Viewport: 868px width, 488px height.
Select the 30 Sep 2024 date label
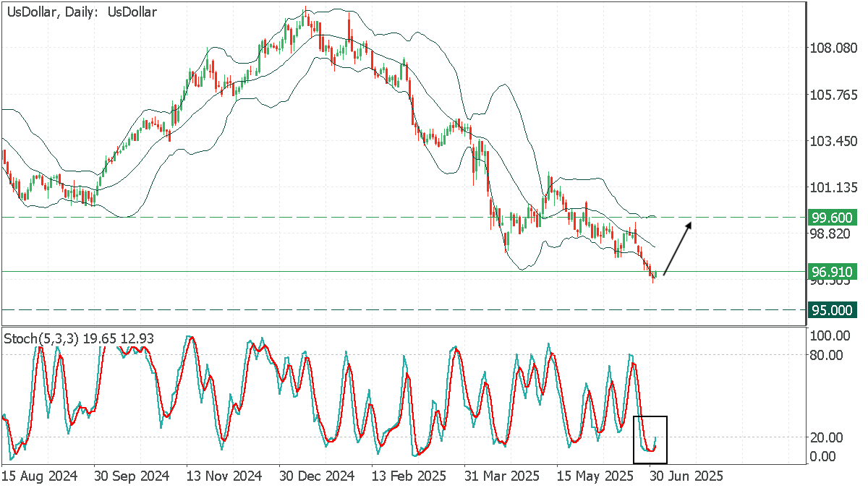[132, 476]
